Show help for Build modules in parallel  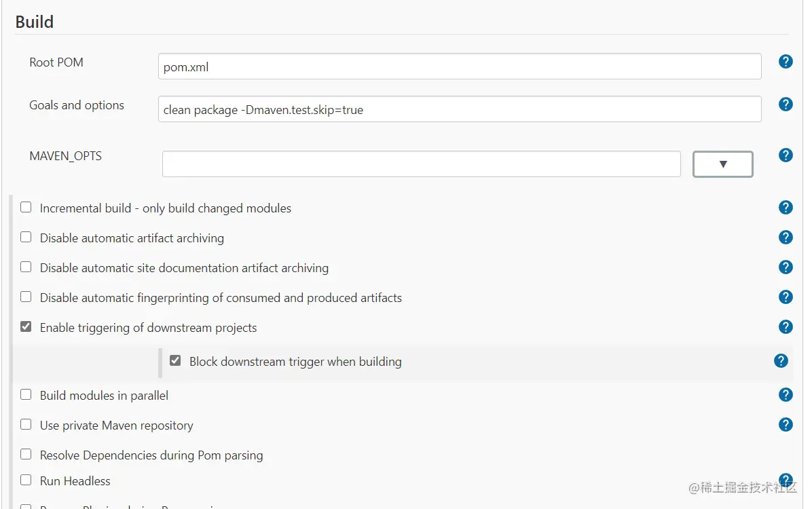[786, 395]
